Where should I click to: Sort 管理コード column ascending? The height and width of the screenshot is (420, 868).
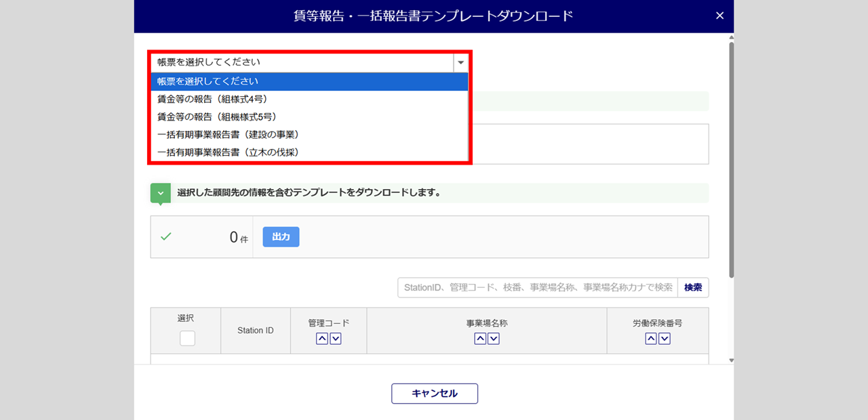pyautogui.click(x=322, y=339)
